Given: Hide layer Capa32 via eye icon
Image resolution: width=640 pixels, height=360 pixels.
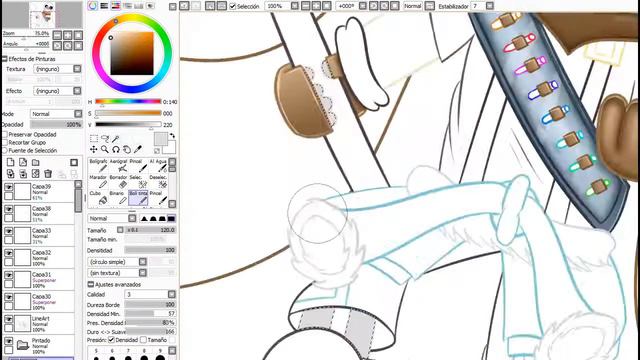Looking at the screenshot, I should click(x=9, y=253).
